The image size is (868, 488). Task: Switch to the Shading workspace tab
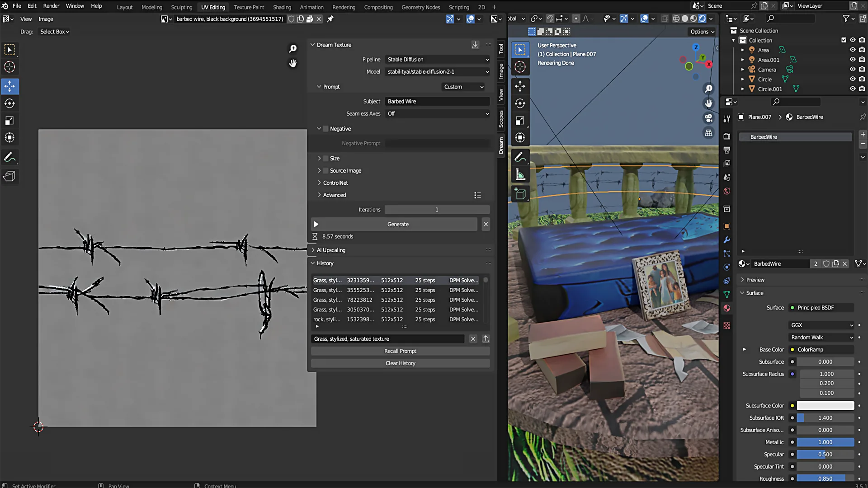[282, 7]
